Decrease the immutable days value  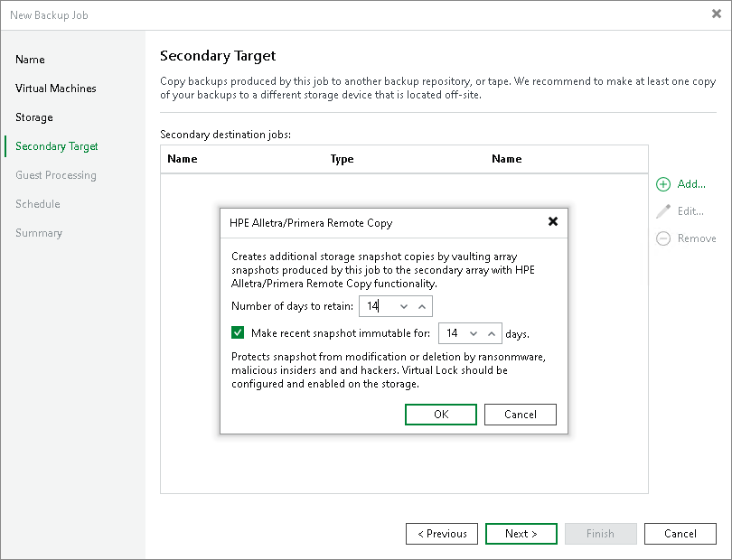(474, 333)
